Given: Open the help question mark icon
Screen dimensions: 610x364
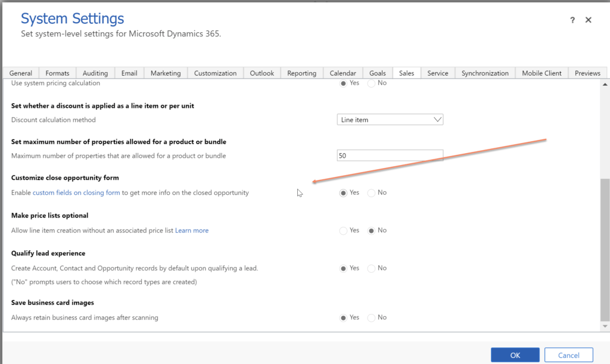Looking at the screenshot, I should click(573, 20).
